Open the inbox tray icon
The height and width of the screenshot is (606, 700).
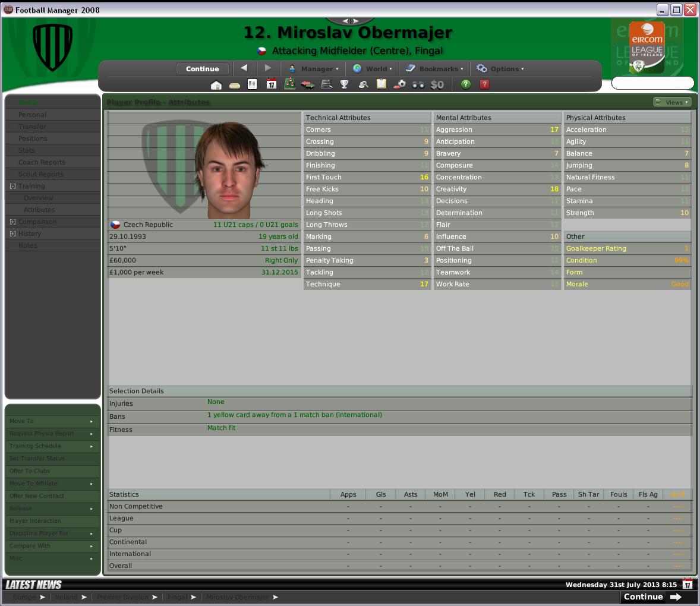point(234,85)
